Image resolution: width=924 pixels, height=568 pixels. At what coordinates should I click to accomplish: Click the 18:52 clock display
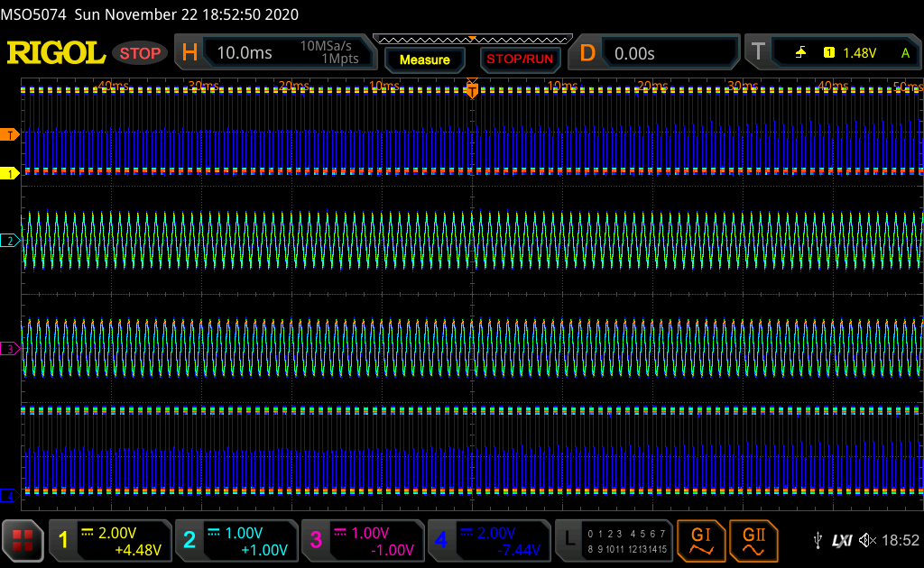(901, 540)
